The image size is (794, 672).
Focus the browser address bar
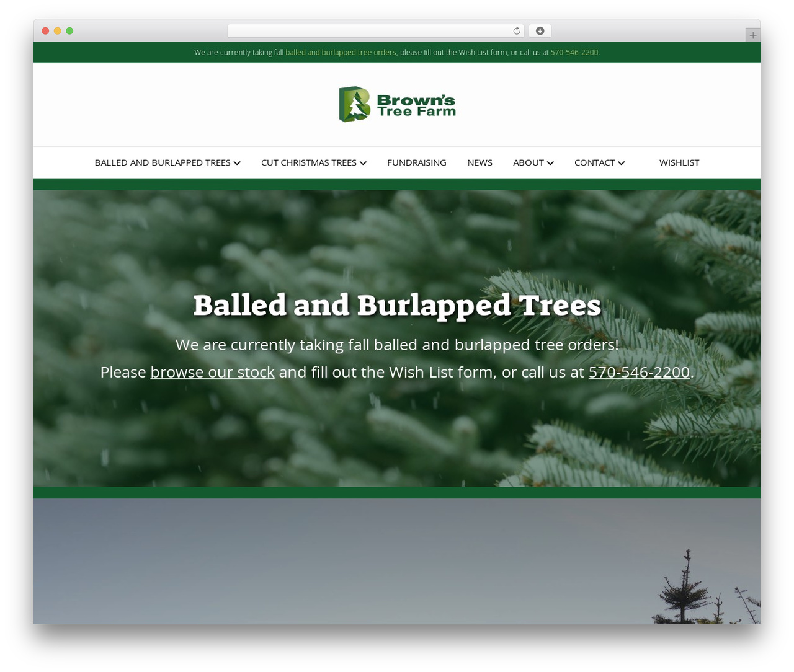point(376,31)
